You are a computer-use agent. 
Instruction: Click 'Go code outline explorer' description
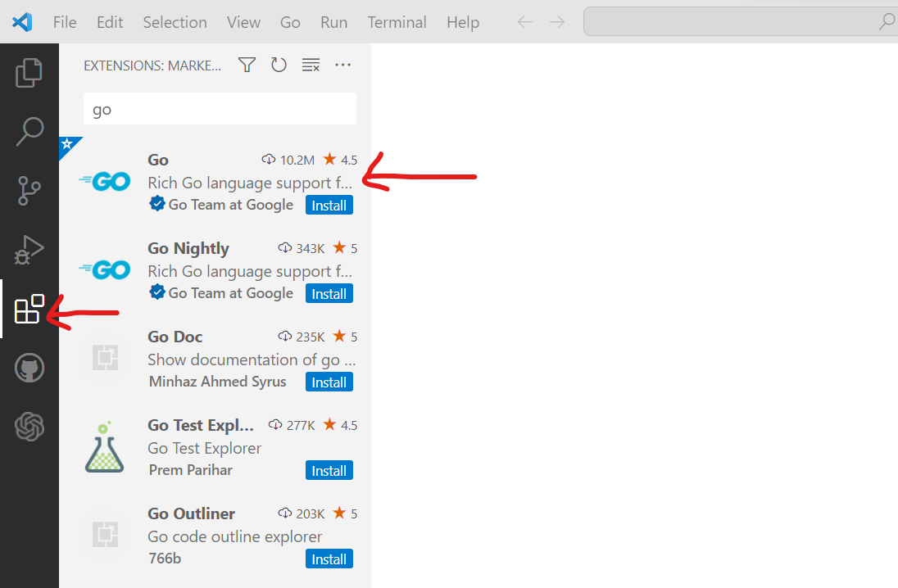pos(235,536)
